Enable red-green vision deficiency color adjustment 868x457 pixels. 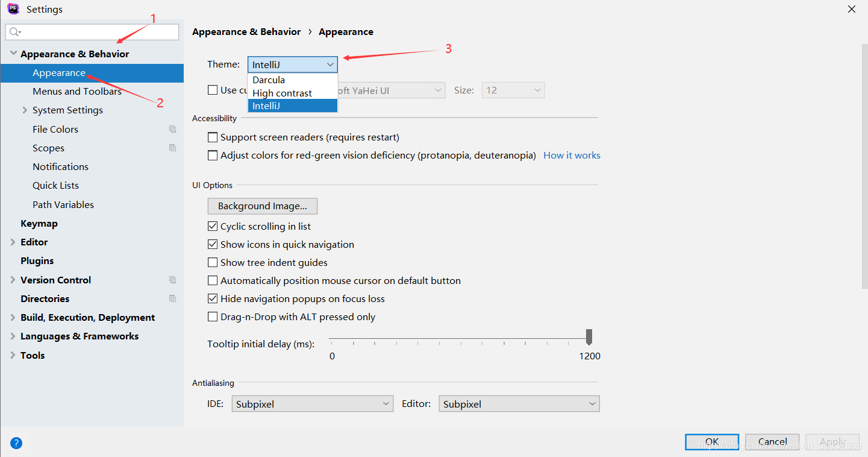point(213,156)
